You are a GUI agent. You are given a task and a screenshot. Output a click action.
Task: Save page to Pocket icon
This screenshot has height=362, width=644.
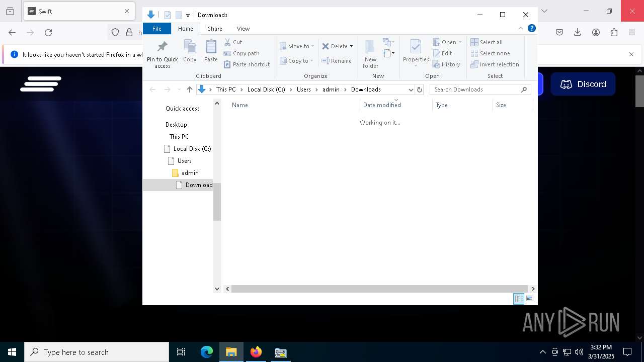tap(559, 33)
